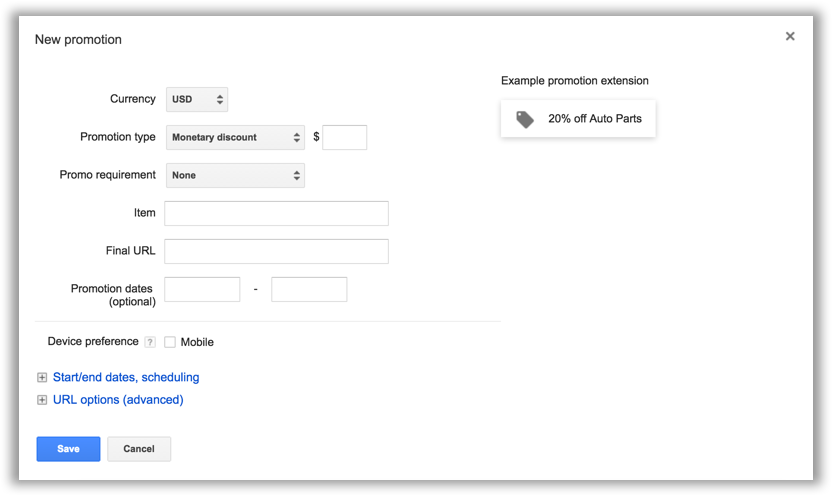Click into the Item text field

pos(276,213)
